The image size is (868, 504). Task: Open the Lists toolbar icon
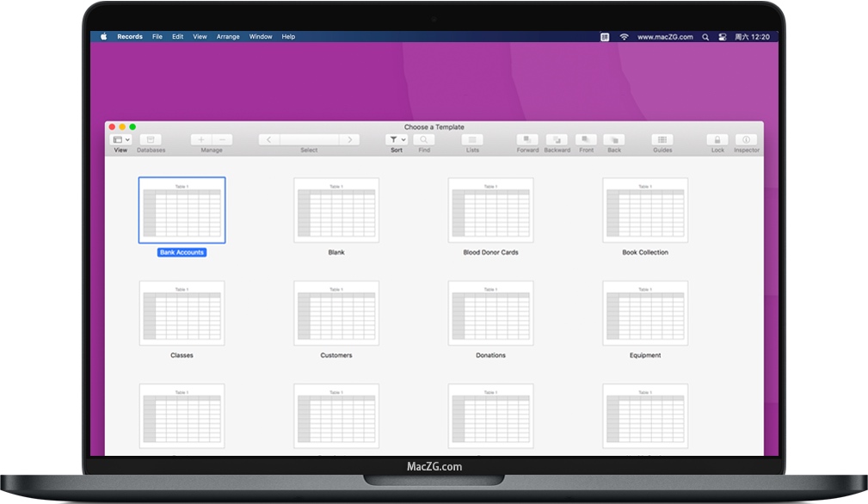point(471,139)
